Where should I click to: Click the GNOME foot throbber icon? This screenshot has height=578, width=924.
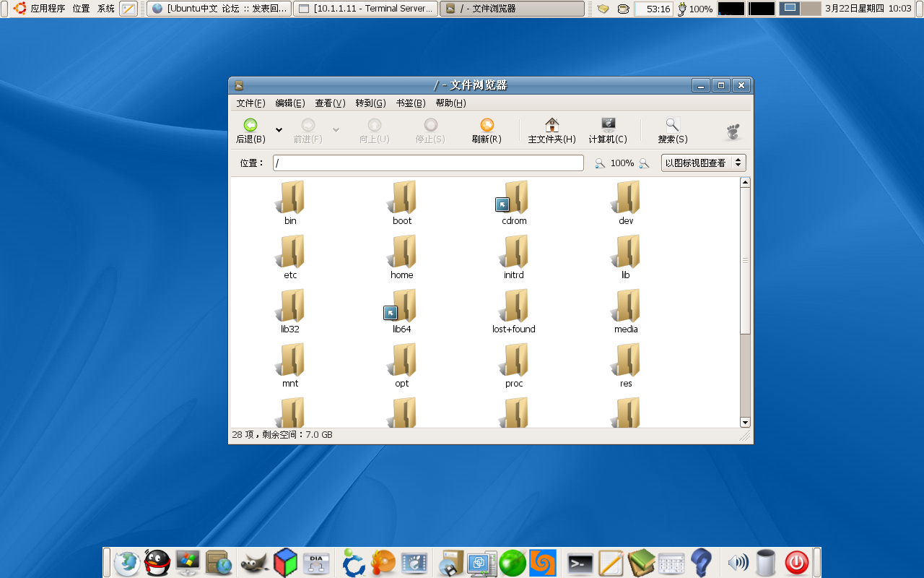(x=732, y=131)
